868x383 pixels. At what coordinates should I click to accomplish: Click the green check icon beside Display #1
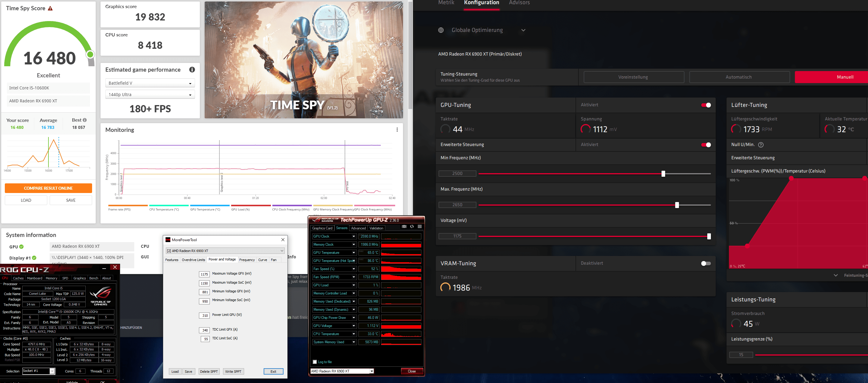(x=34, y=258)
